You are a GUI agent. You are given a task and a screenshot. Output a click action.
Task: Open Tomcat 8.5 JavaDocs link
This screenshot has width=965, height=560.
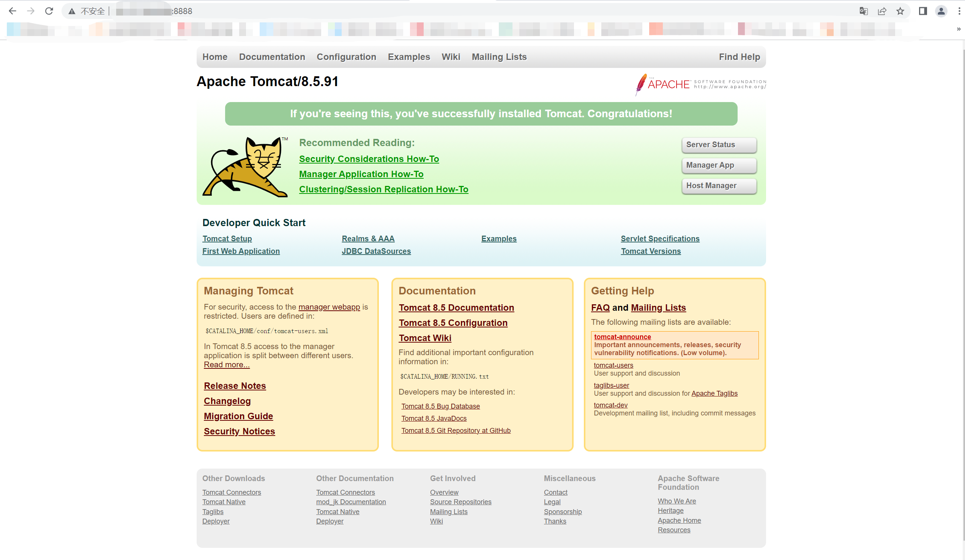pos(434,418)
